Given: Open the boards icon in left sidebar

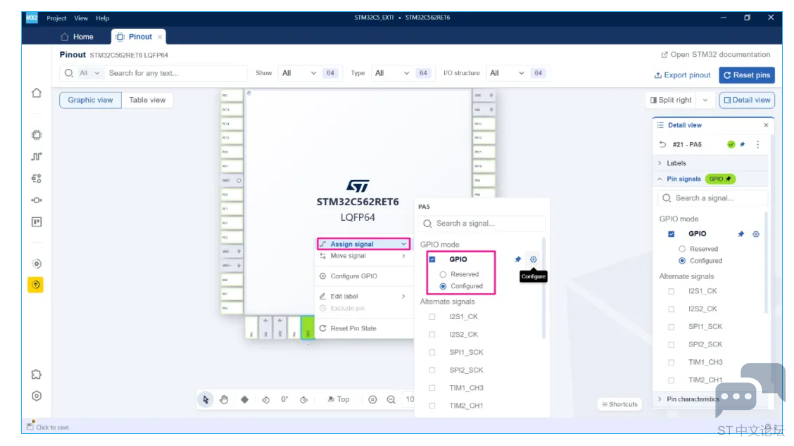Looking at the screenshot, I should point(36,222).
